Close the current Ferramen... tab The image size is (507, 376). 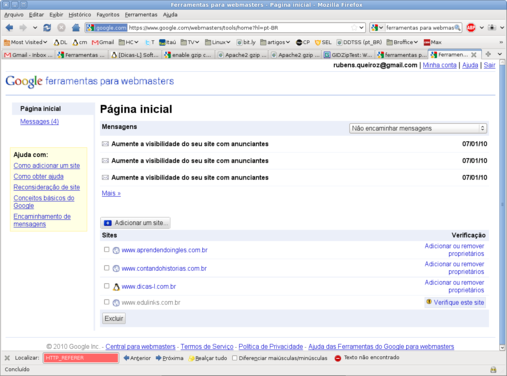(x=474, y=55)
